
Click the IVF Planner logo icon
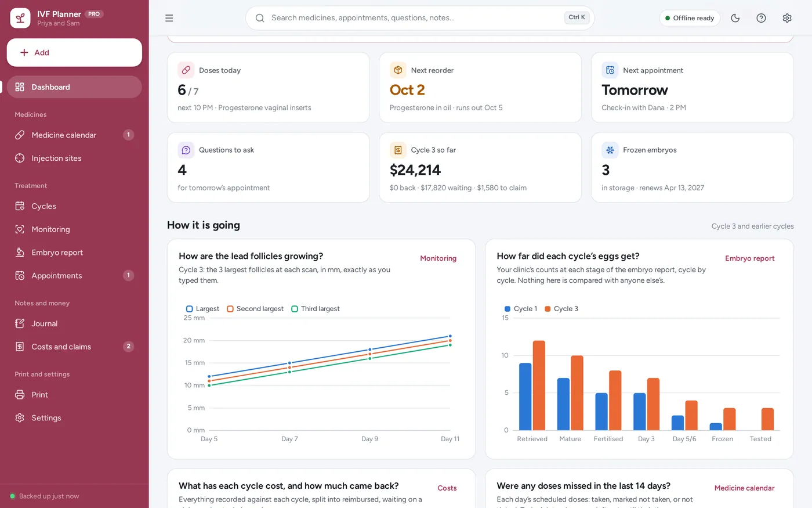click(20, 18)
